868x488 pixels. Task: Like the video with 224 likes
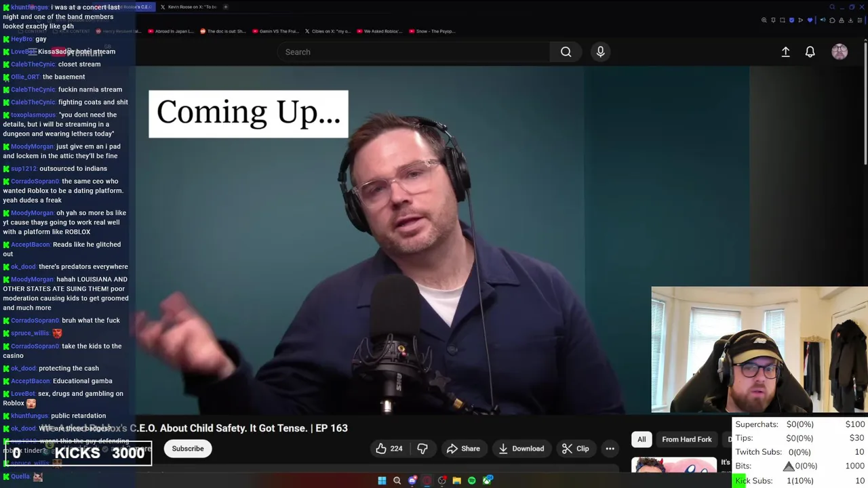[x=389, y=449]
